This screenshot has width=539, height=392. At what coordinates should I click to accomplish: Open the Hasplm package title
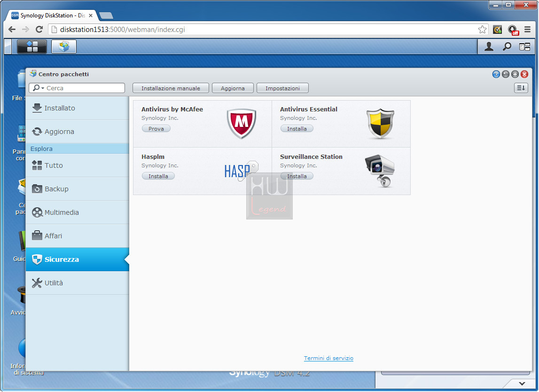pyautogui.click(x=153, y=157)
